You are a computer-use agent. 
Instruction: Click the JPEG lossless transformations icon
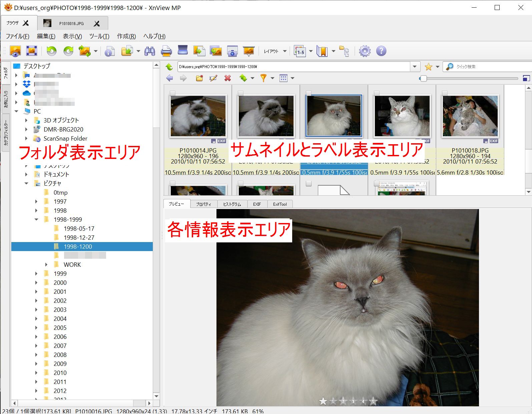tap(85, 51)
